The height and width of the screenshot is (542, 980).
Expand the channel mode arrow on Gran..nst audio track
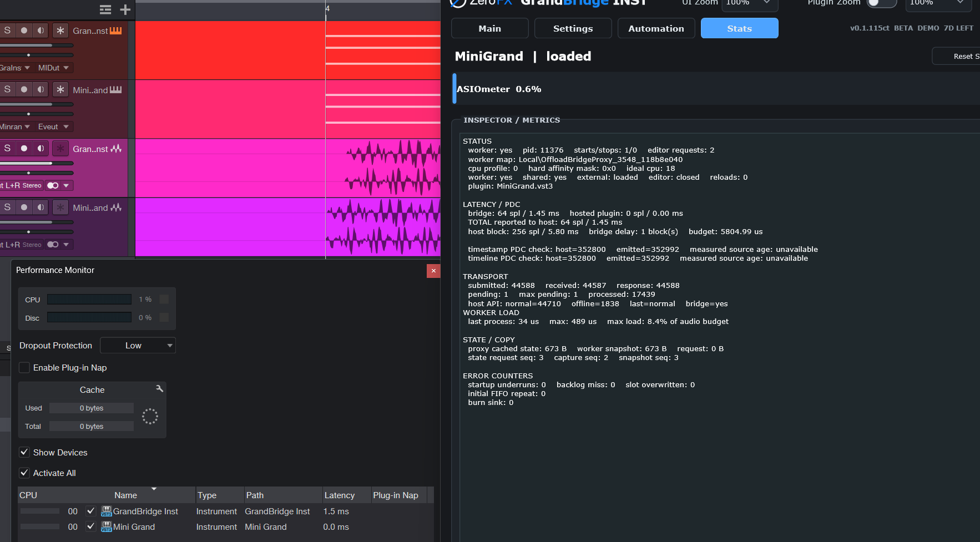tap(66, 185)
